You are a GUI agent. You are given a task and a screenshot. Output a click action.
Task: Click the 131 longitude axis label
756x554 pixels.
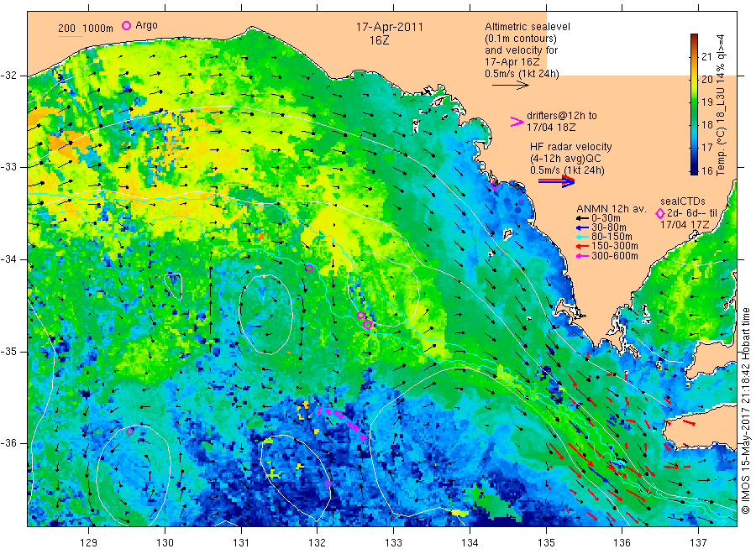(x=241, y=543)
